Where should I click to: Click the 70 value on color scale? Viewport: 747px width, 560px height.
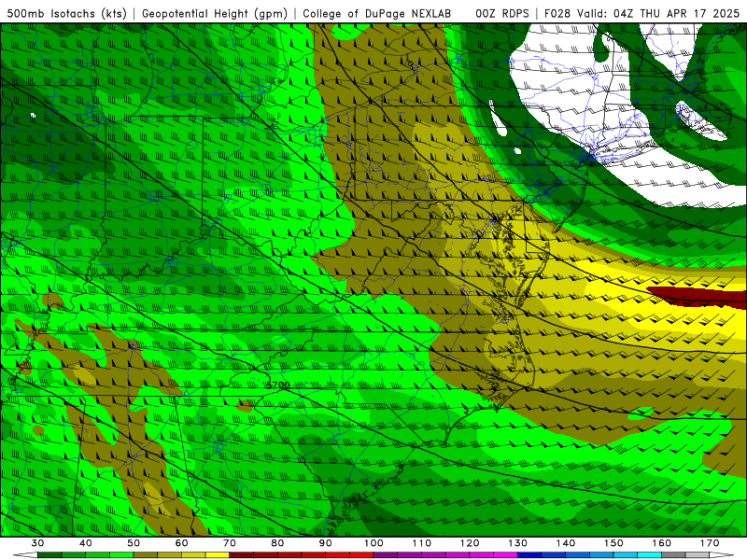(230, 543)
